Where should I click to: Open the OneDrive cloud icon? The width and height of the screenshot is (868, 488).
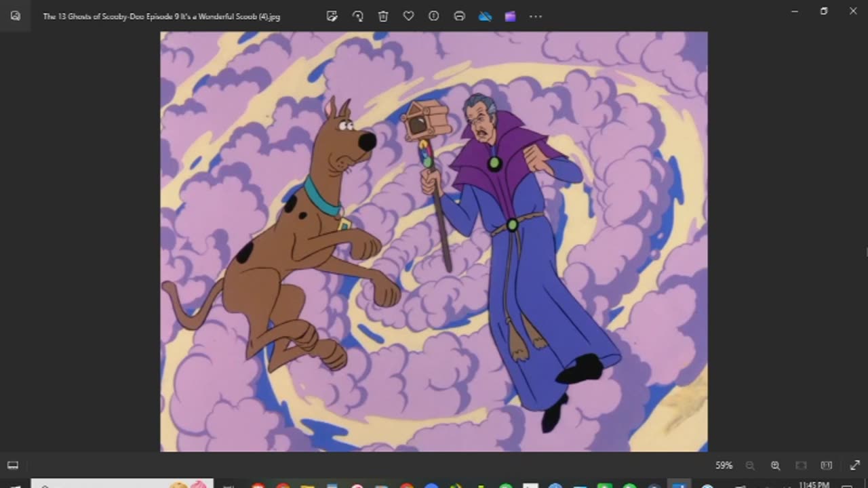tap(485, 16)
